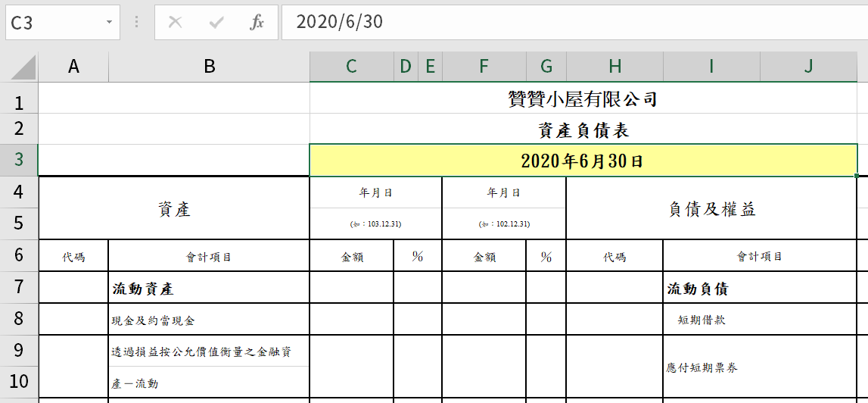Click the formula bar options dots handle
The image size is (868, 403).
137,23
